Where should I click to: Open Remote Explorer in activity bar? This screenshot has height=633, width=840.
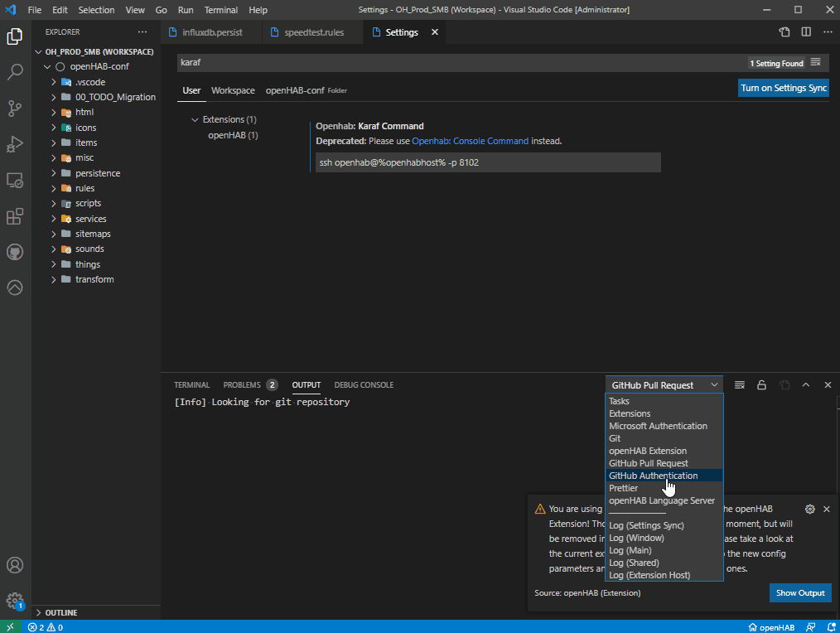[x=15, y=180]
